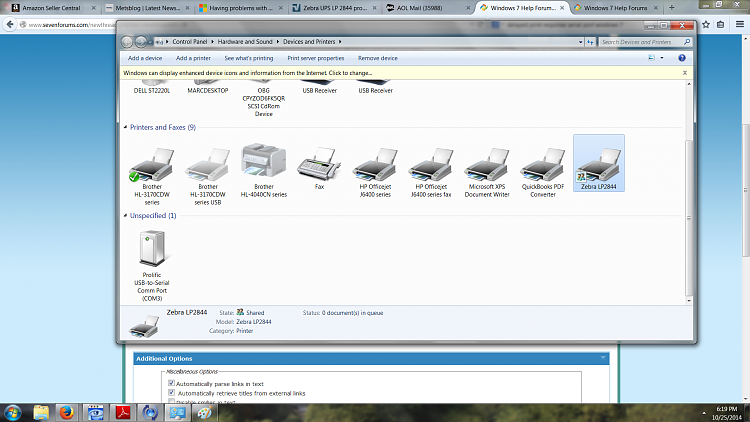Switch to last Windows 7 Help Forums tab

pyautogui.click(x=615, y=8)
